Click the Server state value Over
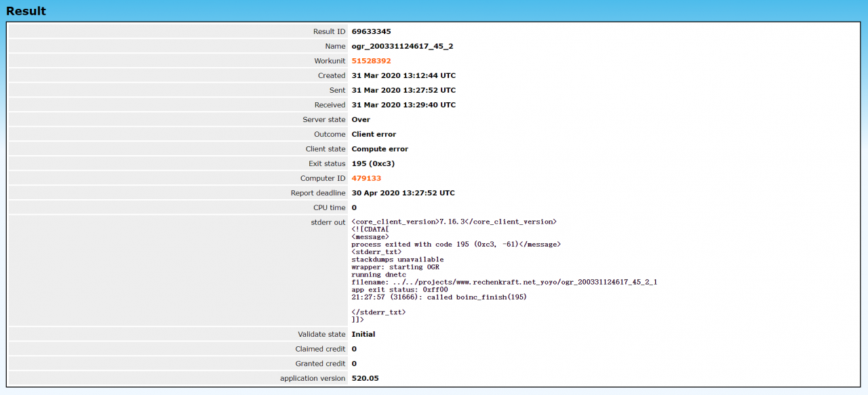 (x=361, y=120)
